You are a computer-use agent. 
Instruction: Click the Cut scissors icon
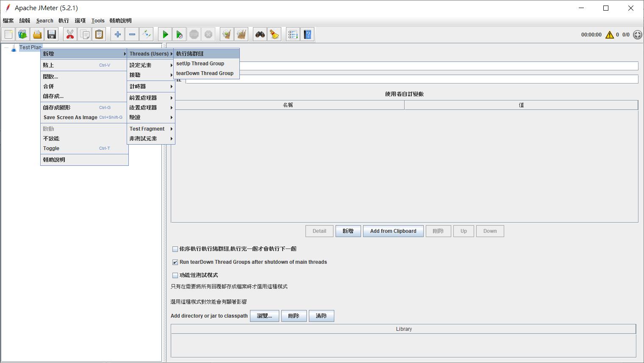70,34
